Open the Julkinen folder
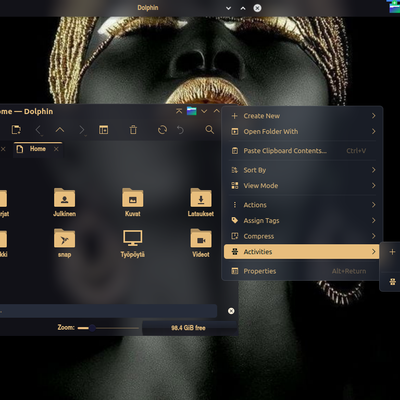The height and width of the screenshot is (400, 400). click(x=64, y=202)
